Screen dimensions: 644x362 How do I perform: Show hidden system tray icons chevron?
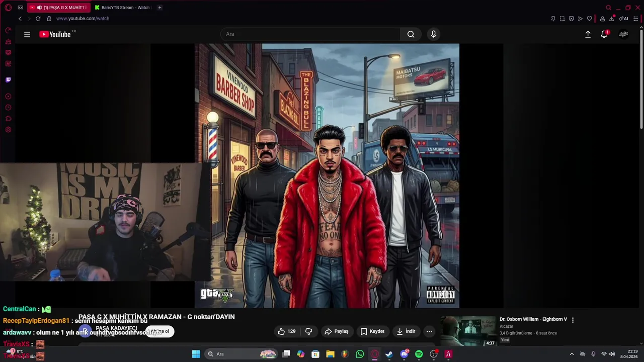coord(572,354)
